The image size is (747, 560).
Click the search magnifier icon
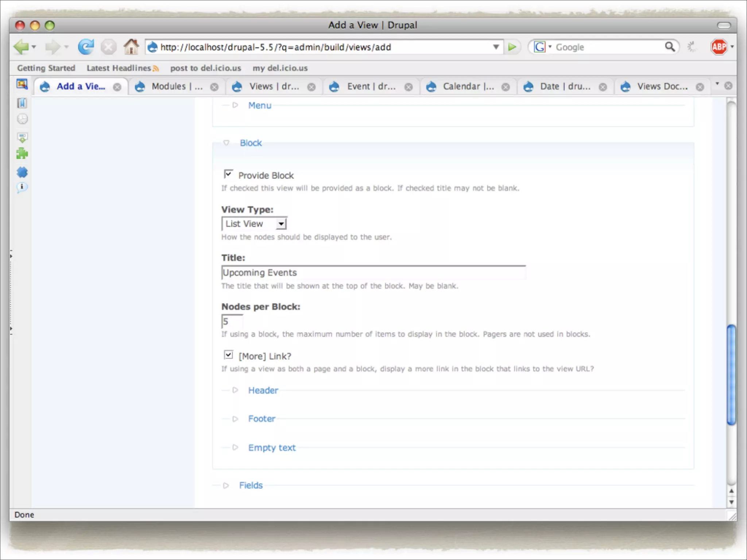pos(670,47)
